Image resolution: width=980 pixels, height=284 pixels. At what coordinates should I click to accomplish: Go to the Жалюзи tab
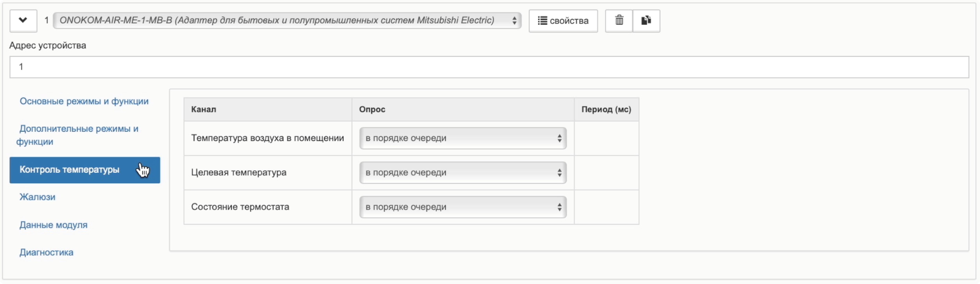point(37,197)
